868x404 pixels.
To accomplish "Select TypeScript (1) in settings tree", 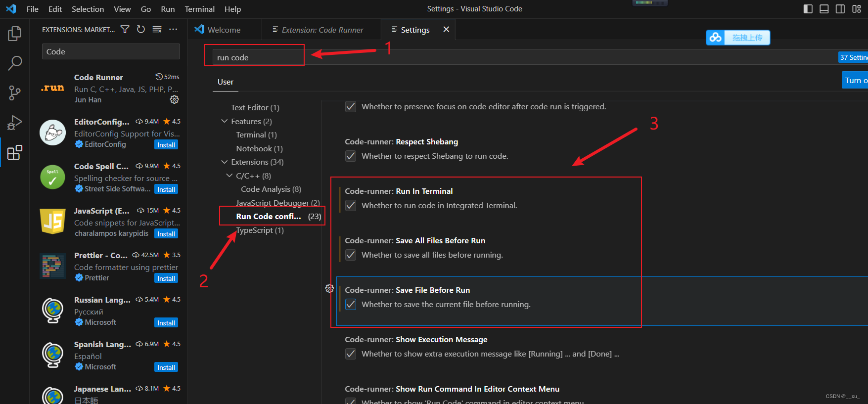I will coord(260,230).
